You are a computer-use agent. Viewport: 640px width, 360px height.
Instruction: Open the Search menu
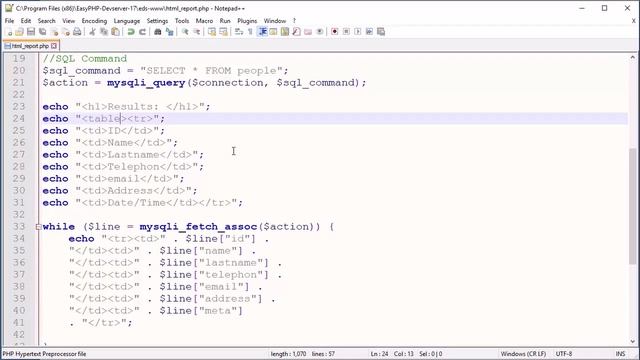click(47, 21)
